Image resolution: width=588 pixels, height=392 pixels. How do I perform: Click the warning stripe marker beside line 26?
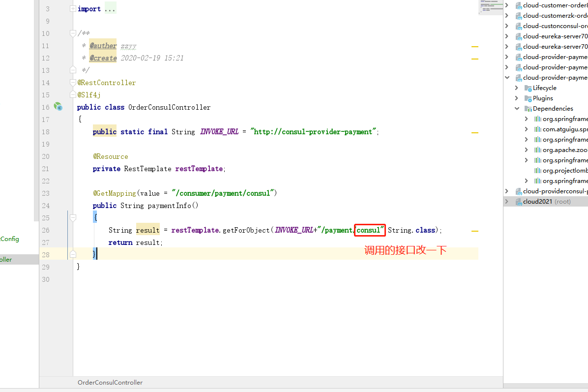(x=475, y=231)
